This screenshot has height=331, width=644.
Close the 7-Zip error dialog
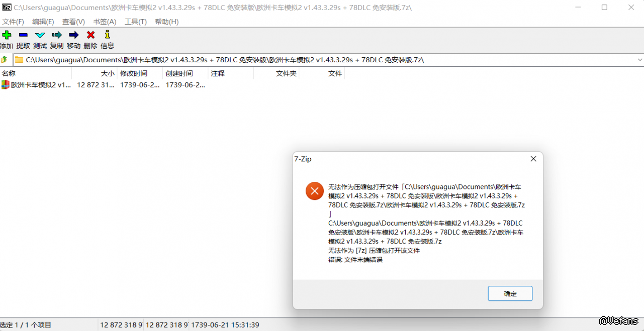(x=533, y=159)
